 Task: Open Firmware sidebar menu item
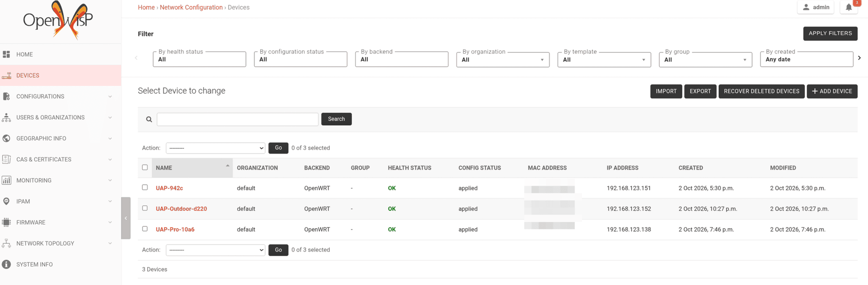[61, 223]
